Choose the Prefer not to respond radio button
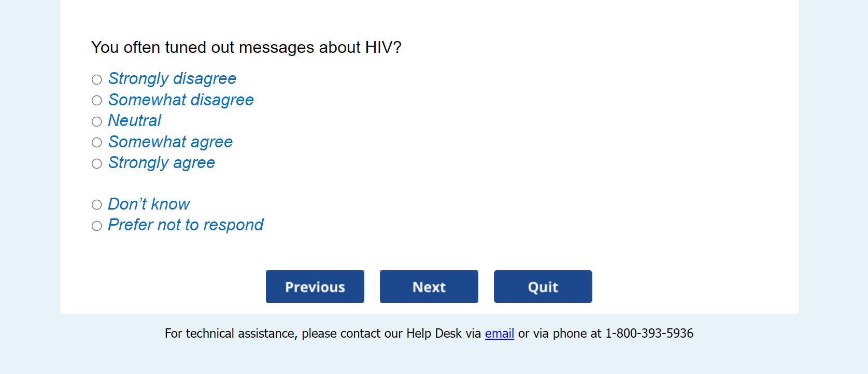 97,226
